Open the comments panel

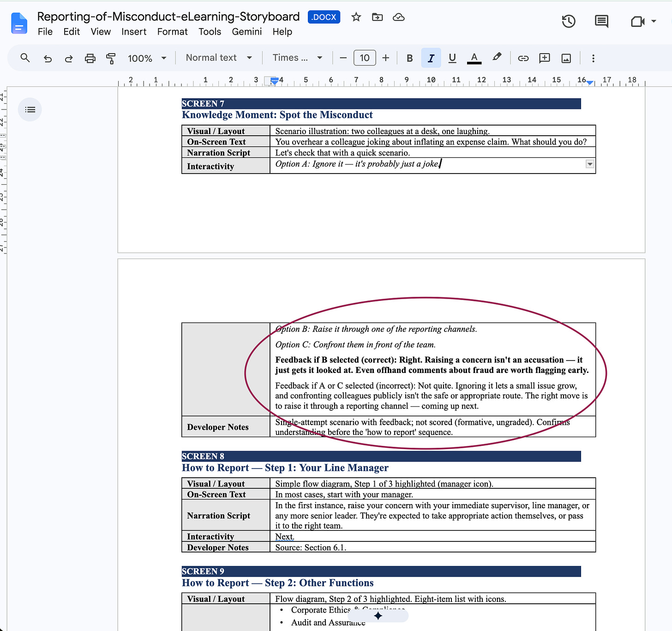(601, 21)
